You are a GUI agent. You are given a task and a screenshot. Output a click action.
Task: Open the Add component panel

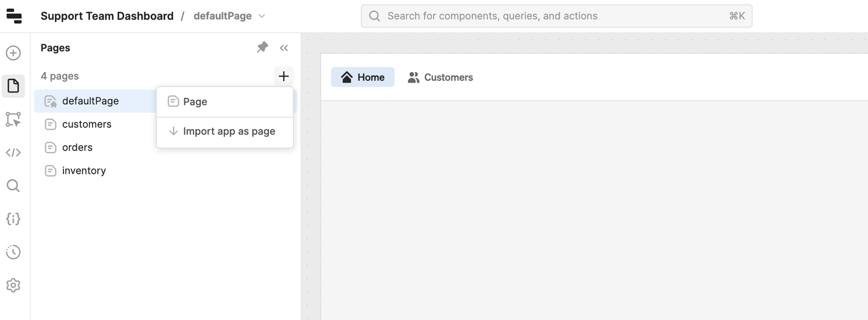[14, 53]
